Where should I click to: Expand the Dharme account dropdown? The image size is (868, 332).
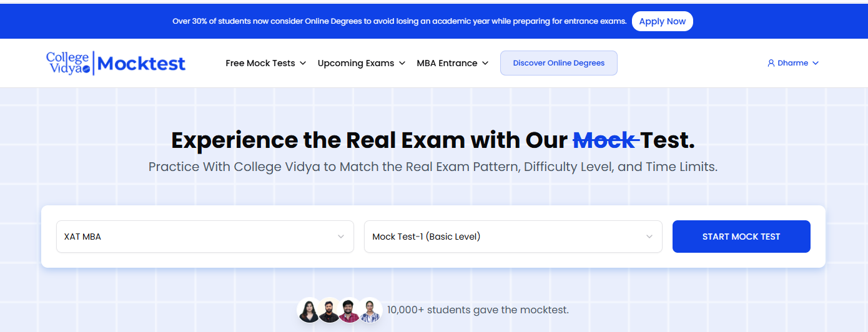793,63
